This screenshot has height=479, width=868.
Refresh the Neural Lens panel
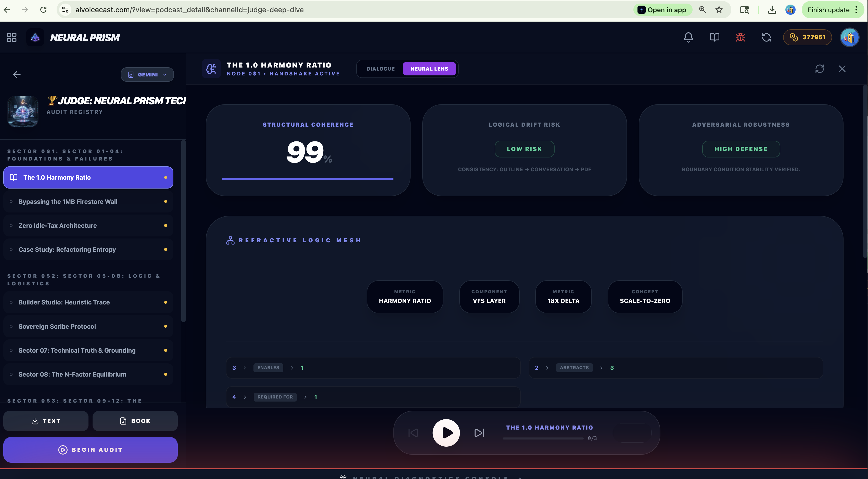point(820,69)
